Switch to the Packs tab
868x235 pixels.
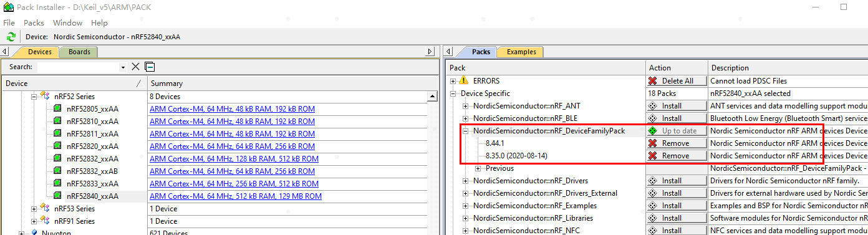[x=480, y=52]
